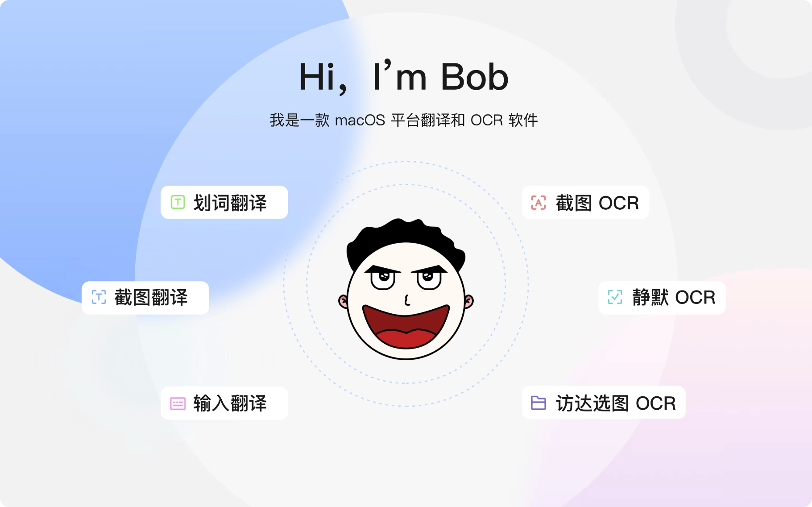Click Bob's left eye
This screenshot has height=507, width=812.
[383, 278]
